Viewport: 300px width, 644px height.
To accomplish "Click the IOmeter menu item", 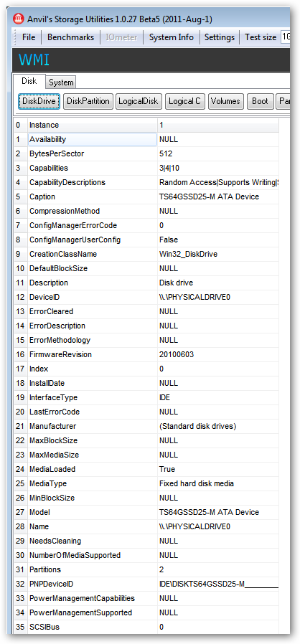I will pos(121,37).
